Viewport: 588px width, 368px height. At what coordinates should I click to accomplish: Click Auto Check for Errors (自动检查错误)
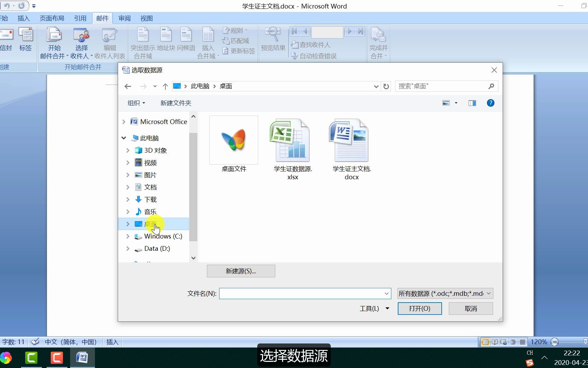point(314,56)
